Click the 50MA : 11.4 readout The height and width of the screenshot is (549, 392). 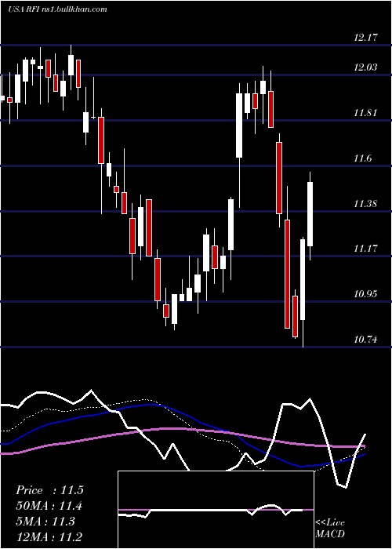pyautogui.click(x=49, y=506)
